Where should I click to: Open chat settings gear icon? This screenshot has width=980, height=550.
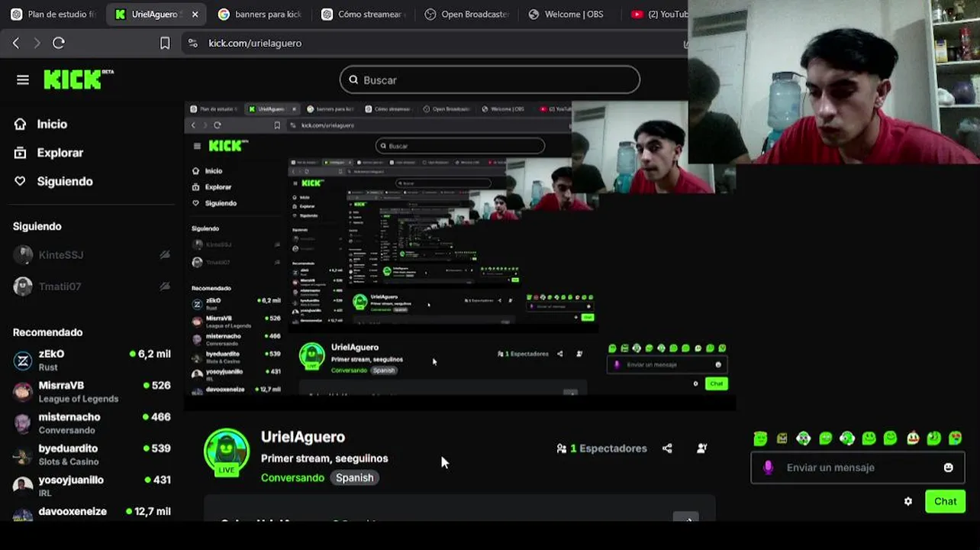point(907,502)
